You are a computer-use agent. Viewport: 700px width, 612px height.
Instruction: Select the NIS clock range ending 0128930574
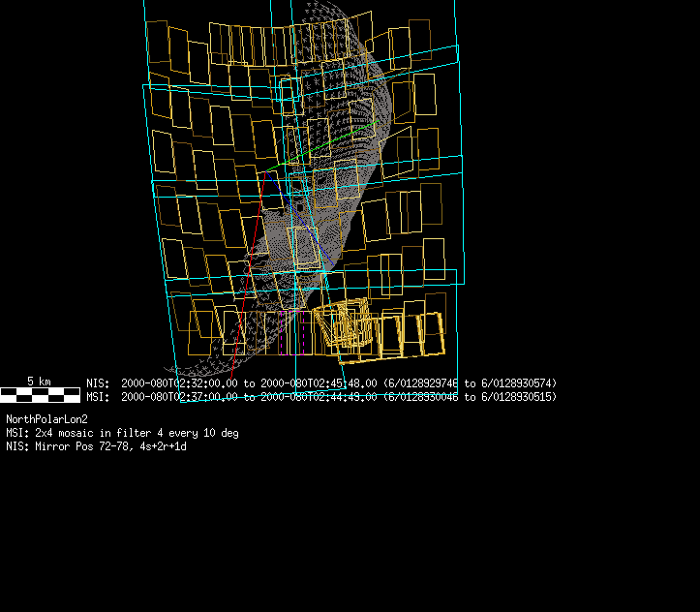click(x=470, y=382)
